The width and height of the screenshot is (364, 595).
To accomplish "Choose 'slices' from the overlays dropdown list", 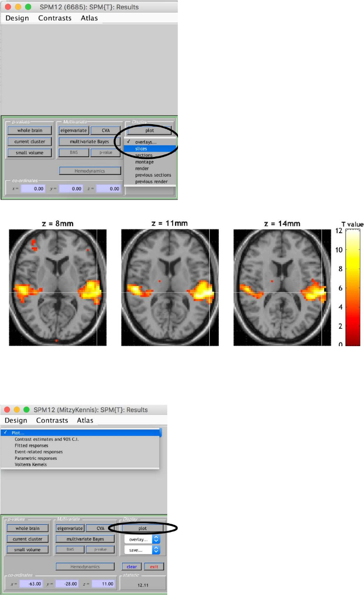I will 150,148.
